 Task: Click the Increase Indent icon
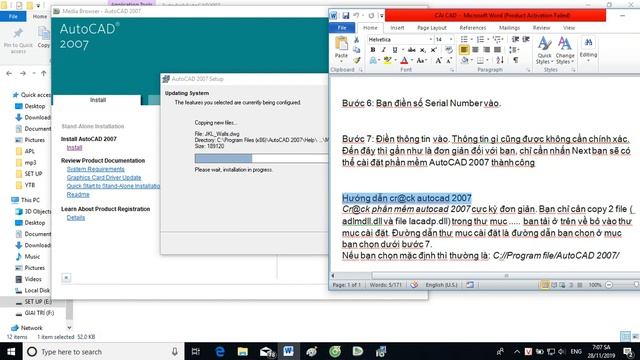click(x=526, y=39)
